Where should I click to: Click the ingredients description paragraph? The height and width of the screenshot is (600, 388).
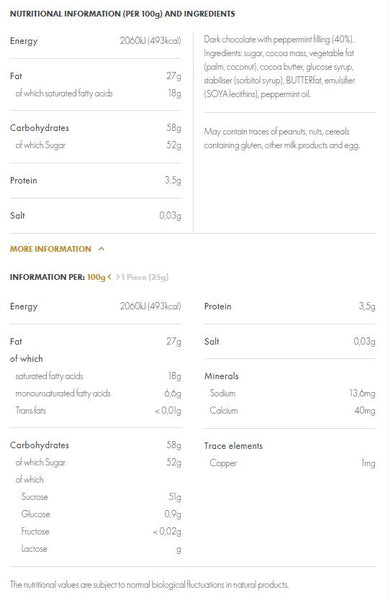pos(280,67)
